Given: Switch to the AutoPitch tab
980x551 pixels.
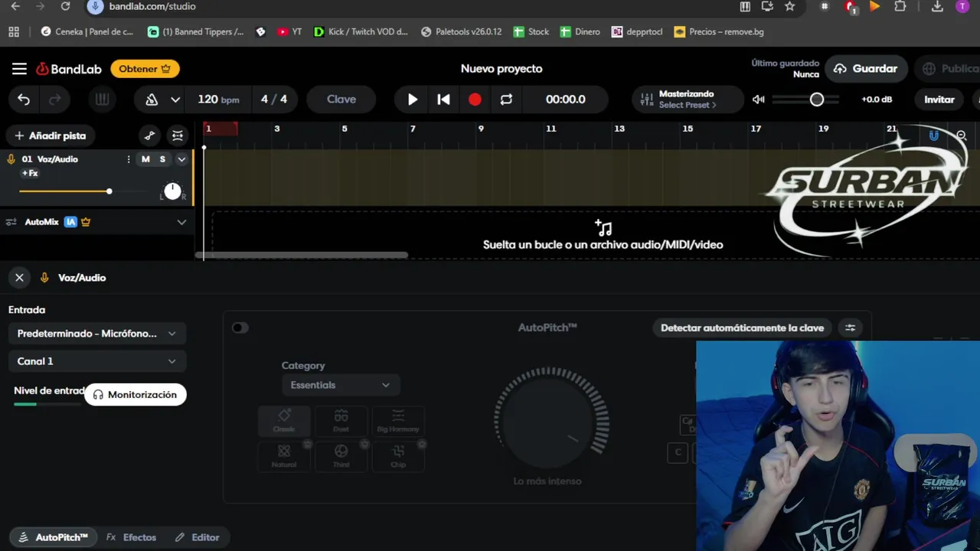Looking at the screenshot, I should (x=54, y=537).
